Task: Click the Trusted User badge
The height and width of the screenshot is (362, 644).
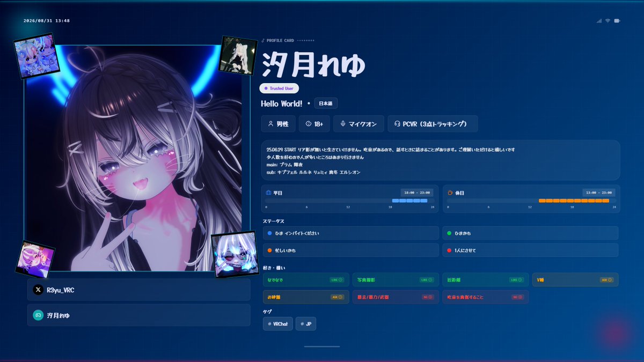Action: pos(279,88)
